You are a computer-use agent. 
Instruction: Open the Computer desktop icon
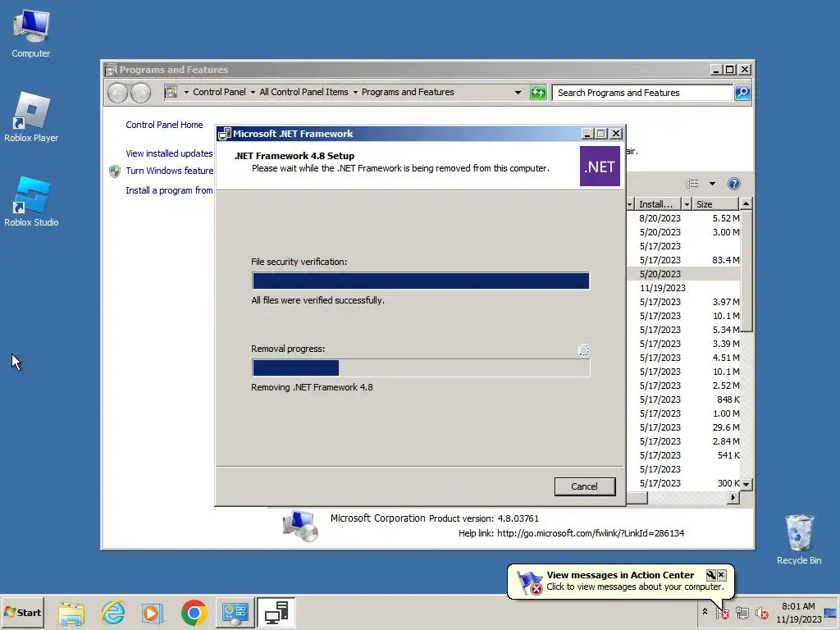[x=30, y=33]
